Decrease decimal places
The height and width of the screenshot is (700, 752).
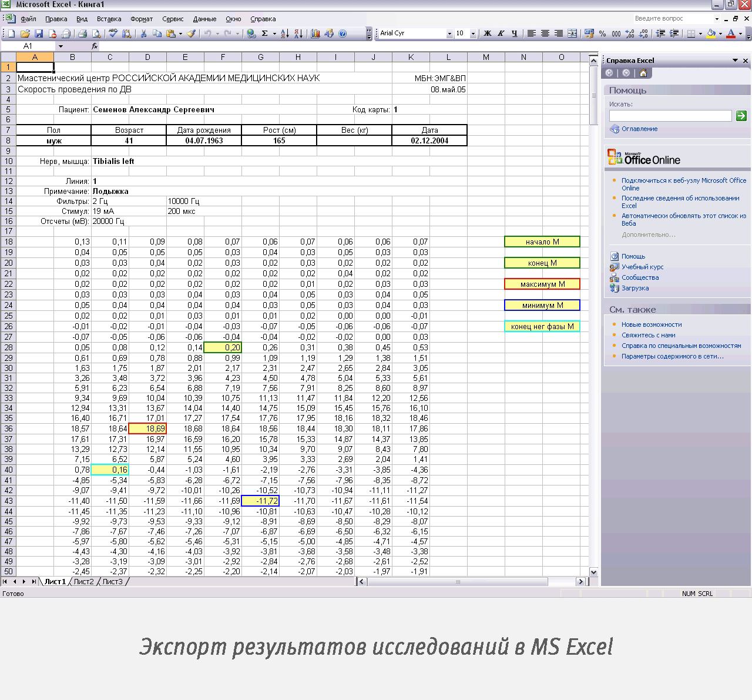click(x=643, y=34)
